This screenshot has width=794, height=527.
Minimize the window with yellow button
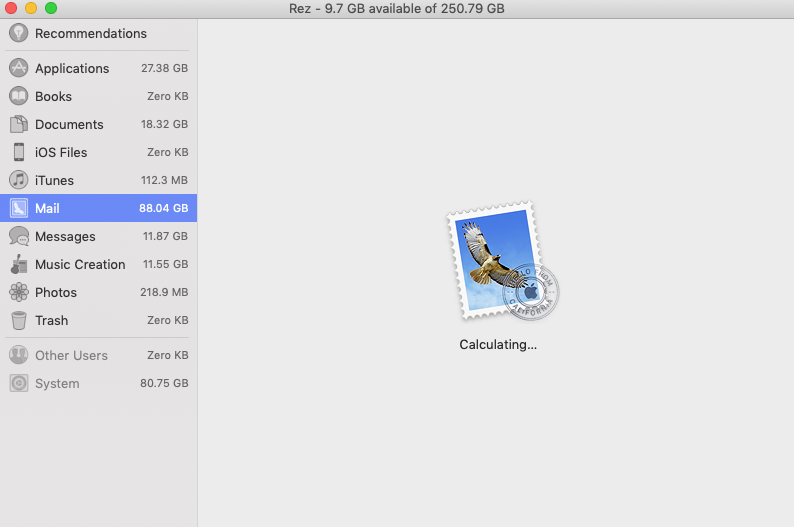pyautogui.click(x=31, y=8)
